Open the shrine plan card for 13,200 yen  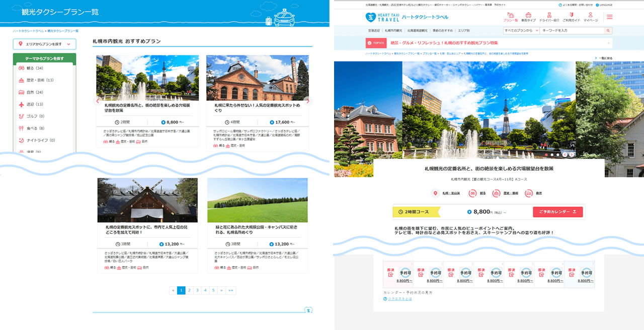click(x=147, y=225)
